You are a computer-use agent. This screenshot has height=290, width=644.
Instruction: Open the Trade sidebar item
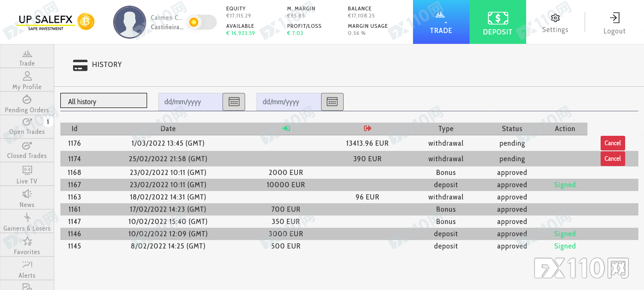coord(27,57)
